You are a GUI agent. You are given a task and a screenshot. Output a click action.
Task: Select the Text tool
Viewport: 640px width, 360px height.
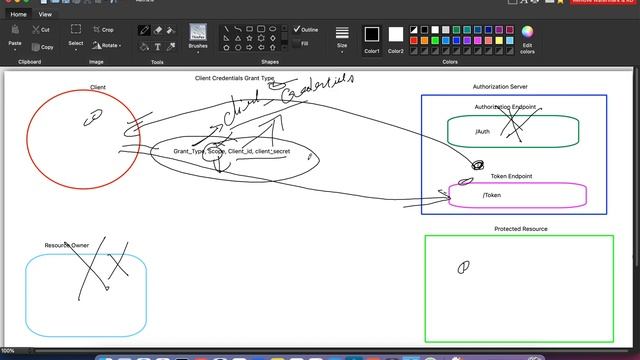coord(158,47)
